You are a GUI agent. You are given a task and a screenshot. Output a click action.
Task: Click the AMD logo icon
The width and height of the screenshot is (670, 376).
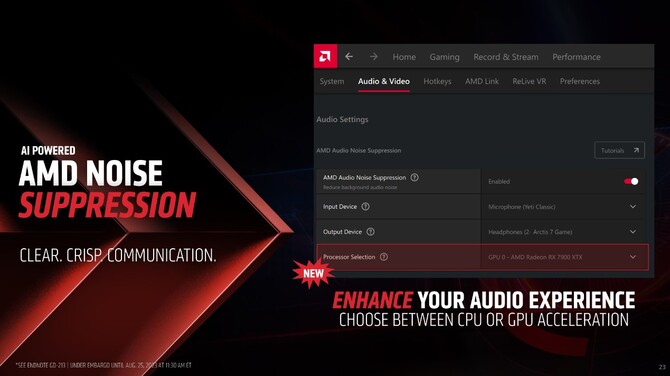click(325, 56)
